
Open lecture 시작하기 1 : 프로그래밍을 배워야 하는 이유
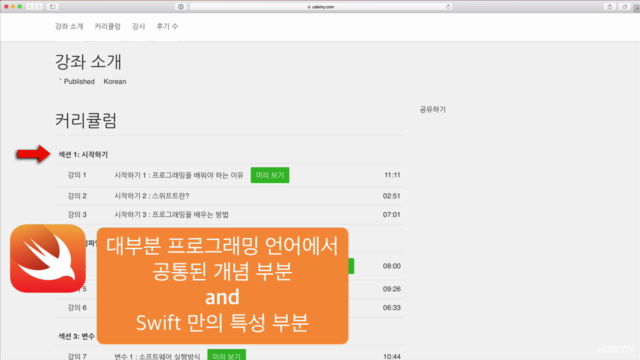[x=179, y=175]
